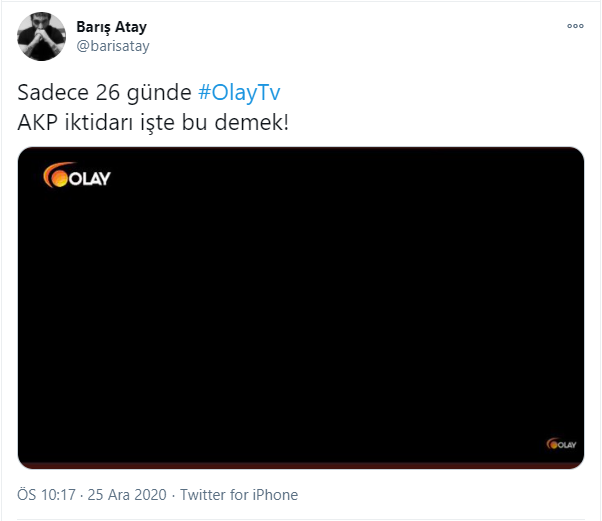Viewport: 602px width, 521px height.
Task: Click the 25 Ara 2020 date
Action: coord(127,495)
